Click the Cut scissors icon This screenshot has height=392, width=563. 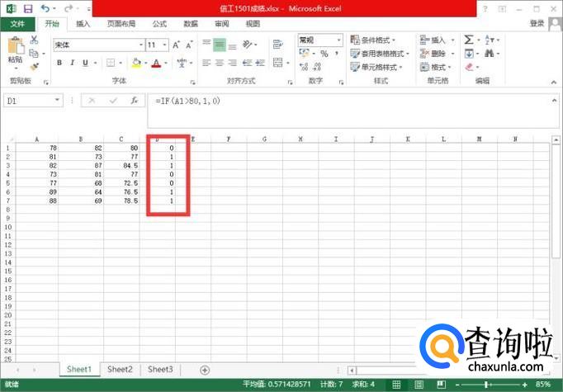pyautogui.click(x=34, y=40)
